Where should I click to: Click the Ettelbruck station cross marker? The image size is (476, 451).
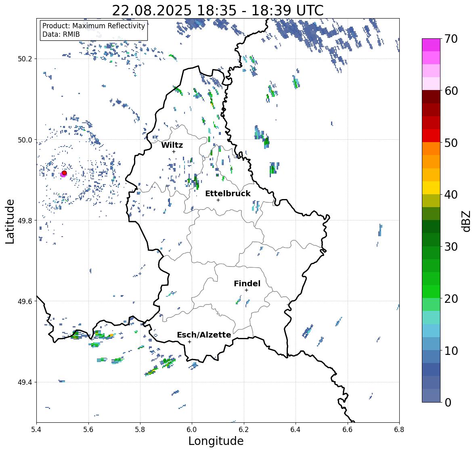pyautogui.click(x=218, y=200)
